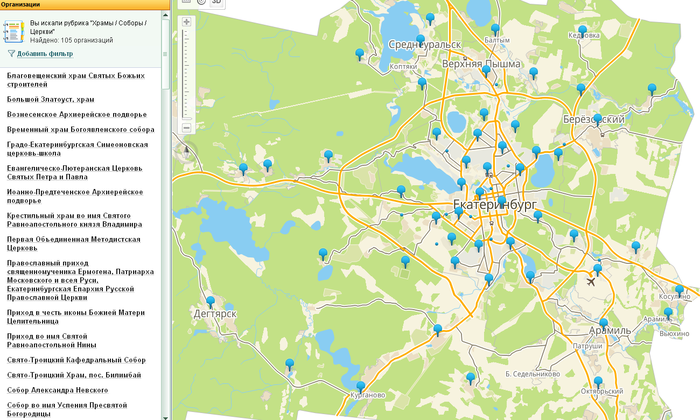This screenshot has height=420, width=700.
Task: Select Вознесенское Архиерейское подворье entry
Action: [x=76, y=114]
